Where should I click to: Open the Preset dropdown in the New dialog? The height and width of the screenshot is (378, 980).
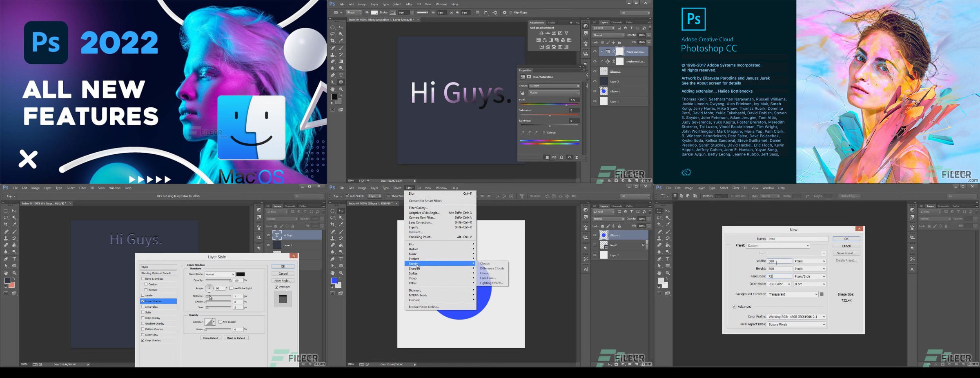[x=778, y=246]
